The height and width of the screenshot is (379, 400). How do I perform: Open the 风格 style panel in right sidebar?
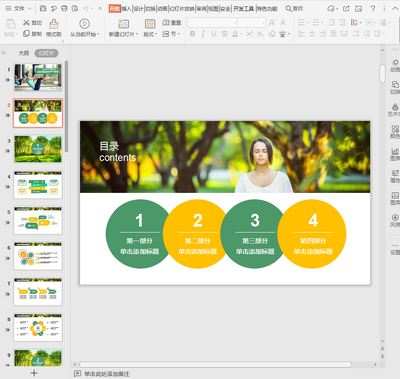coord(395,221)
